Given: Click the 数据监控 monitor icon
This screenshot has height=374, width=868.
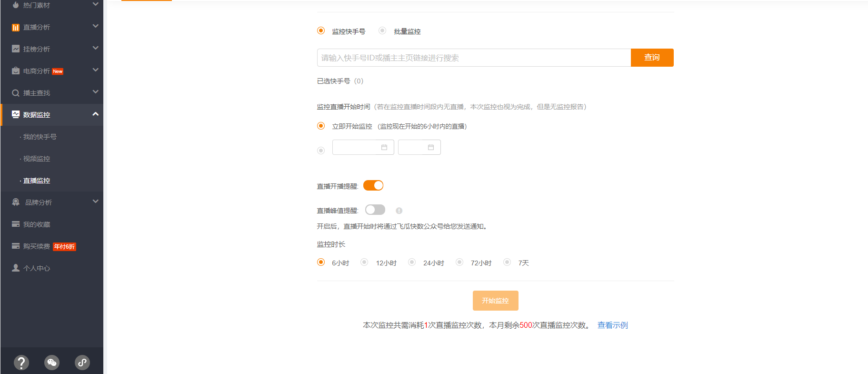Looking at the screenshot, I should click(16, 114).
